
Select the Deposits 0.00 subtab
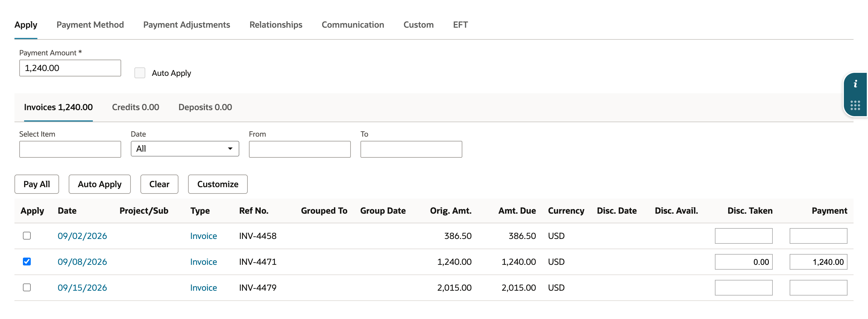point(205,107)
